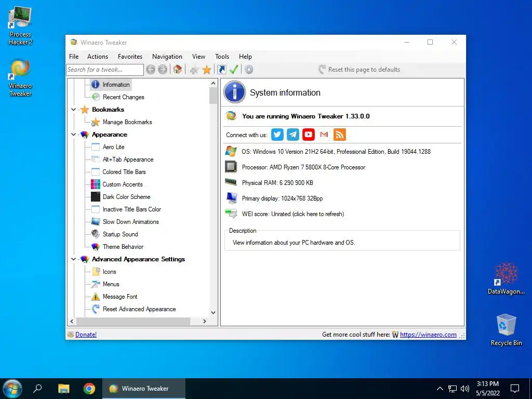Open the https://winaero.com link
The width and height of the screenshot is (532, 399).
pos(428,335)
